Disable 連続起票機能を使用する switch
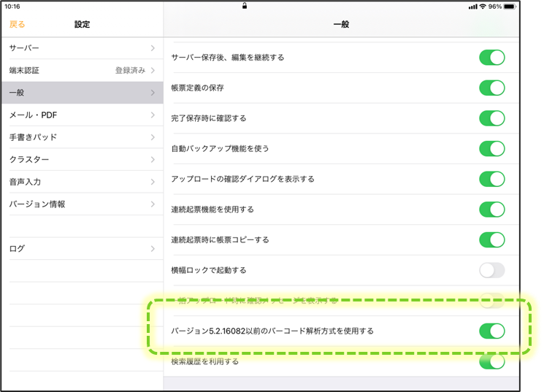The height and width of the screenshot is (392, 544). click(x=491, y=210)
